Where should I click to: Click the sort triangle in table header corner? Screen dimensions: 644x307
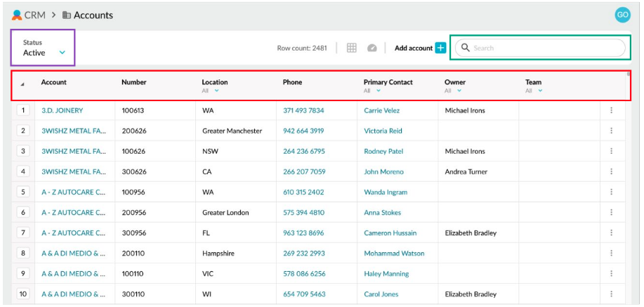(x=22, y=84)
